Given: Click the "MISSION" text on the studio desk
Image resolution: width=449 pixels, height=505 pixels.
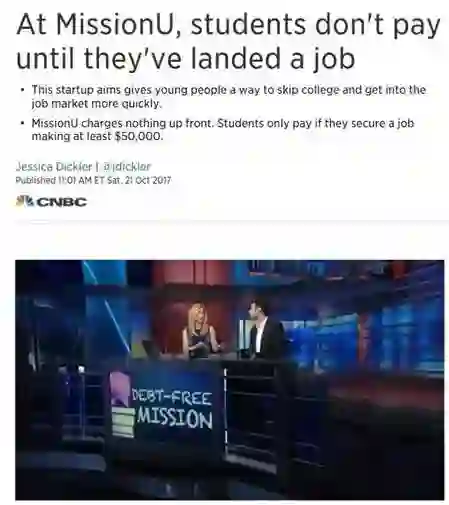Looking at the screenshot, I should (174, 418).
